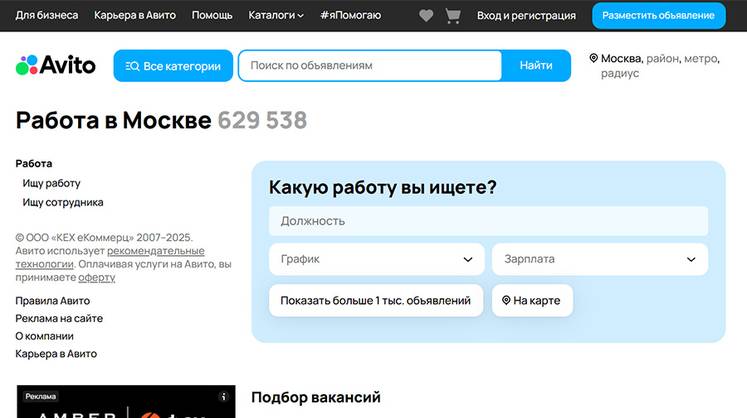Click the Avito logo
Screen dimensions: 747x418
[56, 65]
